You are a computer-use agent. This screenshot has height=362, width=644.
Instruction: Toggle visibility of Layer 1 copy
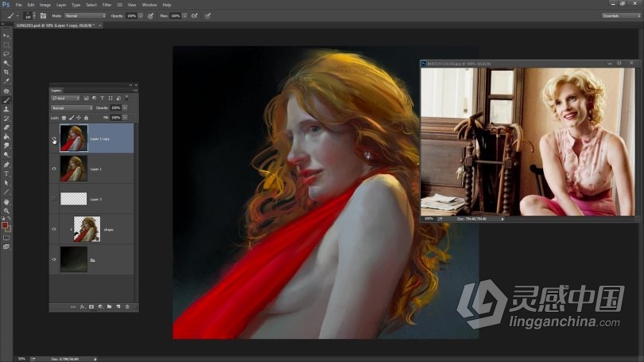[54, 138]
